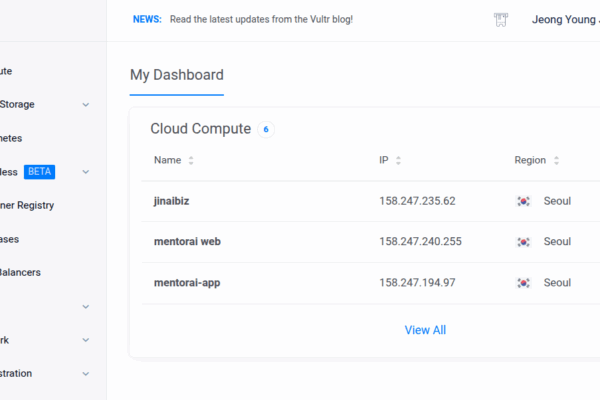Viewport: 600px width, 400px height.
Task: Select IP address 158.247.194.97
Action: coord(417,283)
